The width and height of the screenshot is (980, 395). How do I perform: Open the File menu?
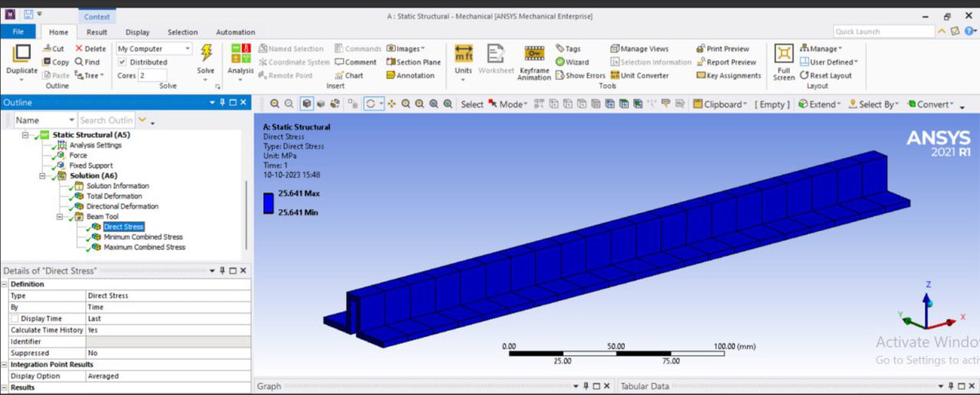(x=19, y=32)
